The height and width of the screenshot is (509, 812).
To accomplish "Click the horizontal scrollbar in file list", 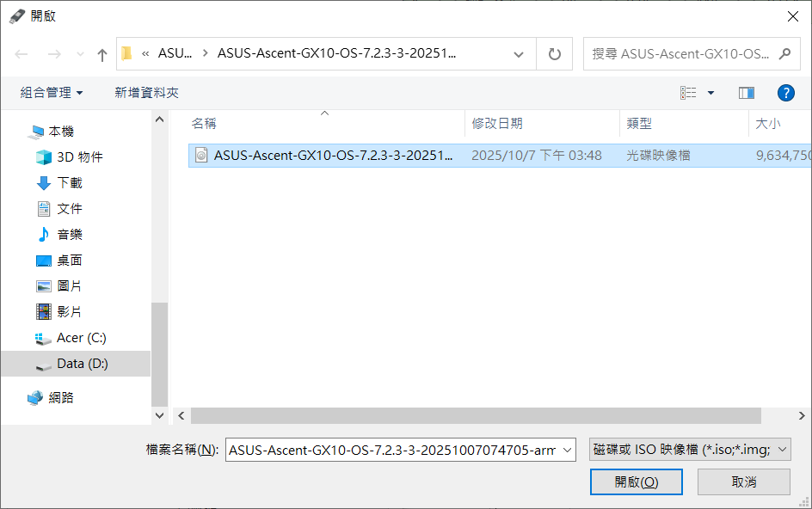I will pos(476,416).
